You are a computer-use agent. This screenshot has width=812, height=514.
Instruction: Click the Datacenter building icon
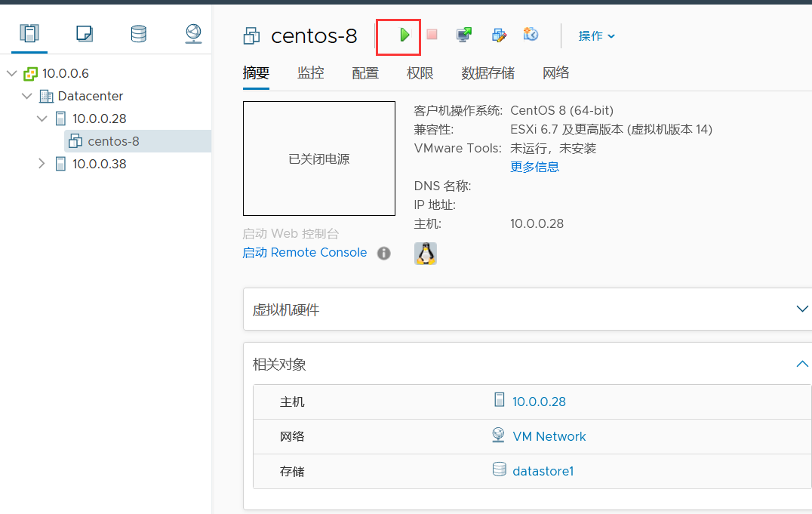click(47, 97)
